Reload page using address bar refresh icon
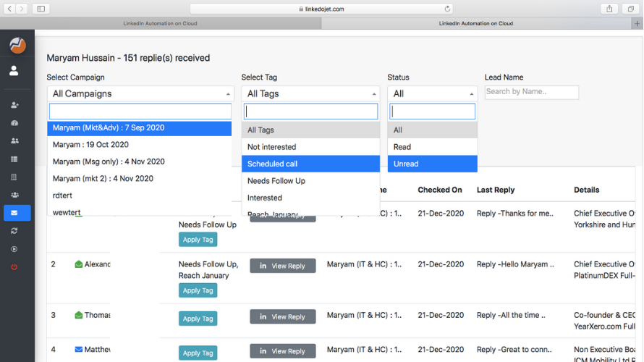Viewport: 644px width, 362px height. point(447,9)
